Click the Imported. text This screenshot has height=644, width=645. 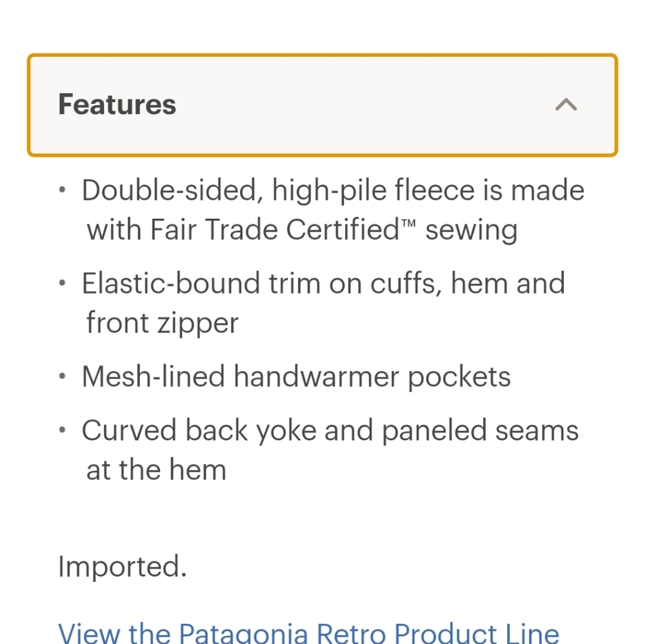[123, 567]
